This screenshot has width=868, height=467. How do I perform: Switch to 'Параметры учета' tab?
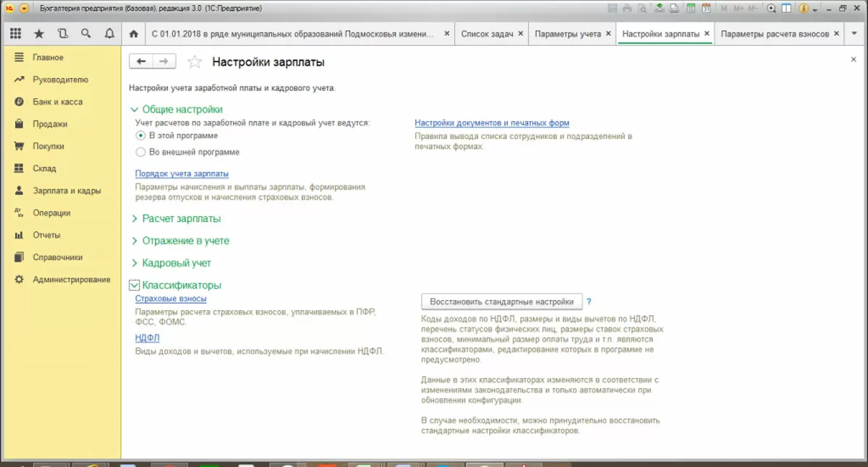tap(568, 34)
